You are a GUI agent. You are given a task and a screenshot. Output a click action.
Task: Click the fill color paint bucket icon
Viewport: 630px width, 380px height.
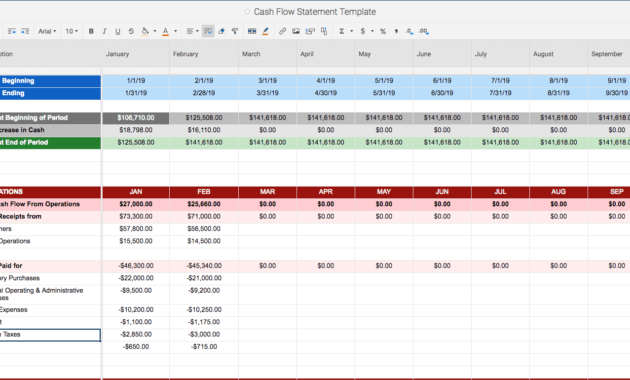(145, 31)
